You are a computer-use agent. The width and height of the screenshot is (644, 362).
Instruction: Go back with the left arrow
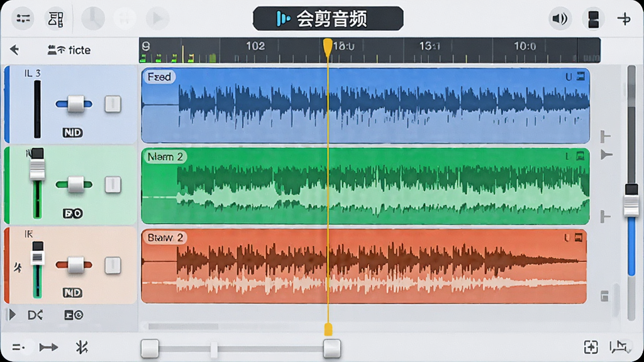(x=15, y=50)
